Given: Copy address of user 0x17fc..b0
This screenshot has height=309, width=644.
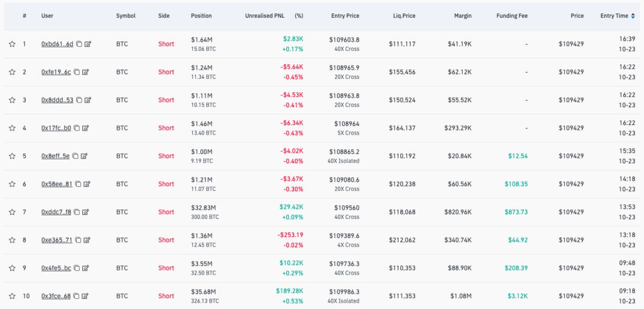Looking at the screenshot, I should coord(77,128).
